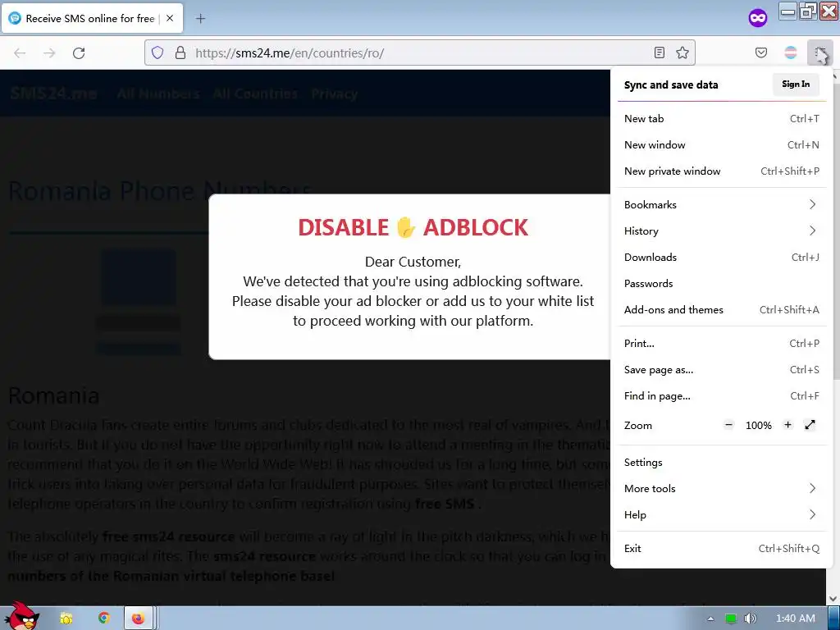This screenshot has width=840, height=630.
Task: Expand the Bookmarks submenu
Action: [x=722, y=204]
